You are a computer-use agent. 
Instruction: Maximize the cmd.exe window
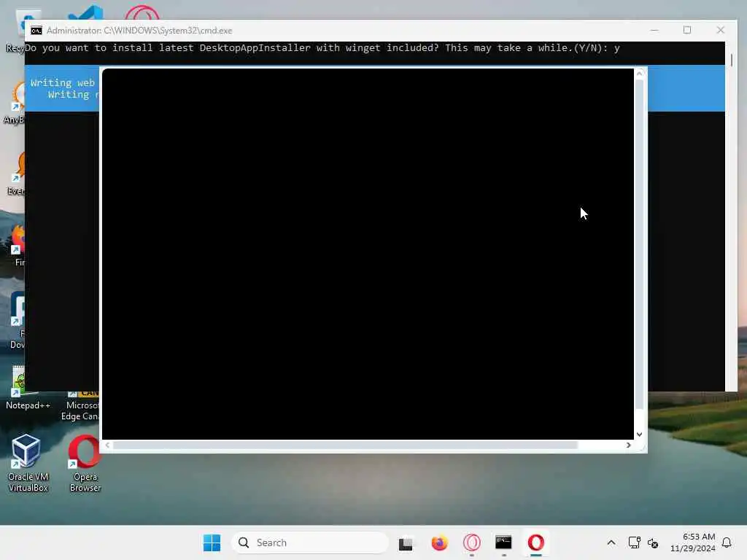coord(687,30)
